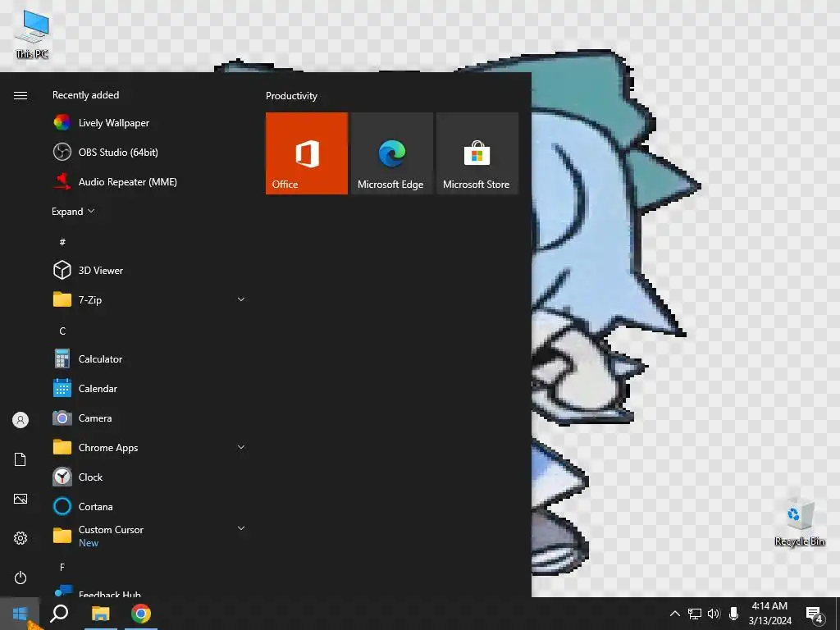Viewport: 840px width, 630px height.
Task: Open the Microsoft Edge tile
Action: point(391,153)
